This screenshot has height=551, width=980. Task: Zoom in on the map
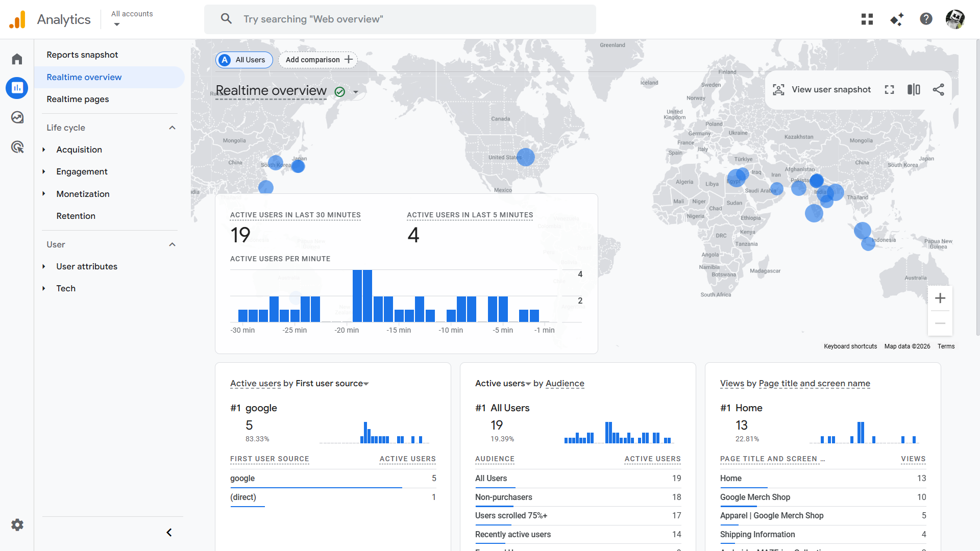coord(940,298)
